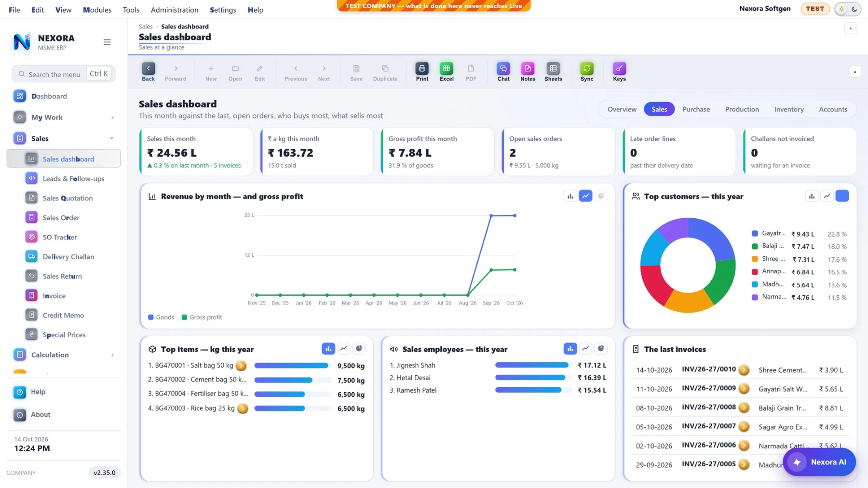Open the Dashboard sidebar item
The height and width of the screenshot is (488, 868).
[x=64, y=96]
